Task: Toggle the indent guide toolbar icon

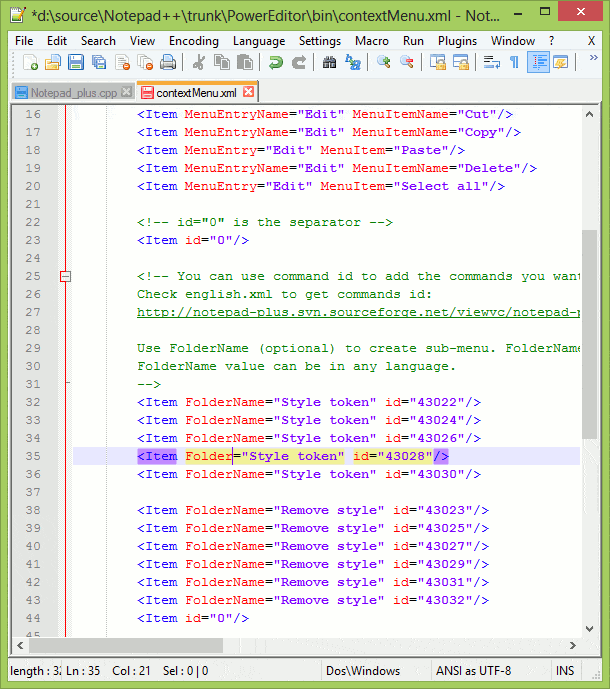Action: pyautogui.click(x=538, y=62)
